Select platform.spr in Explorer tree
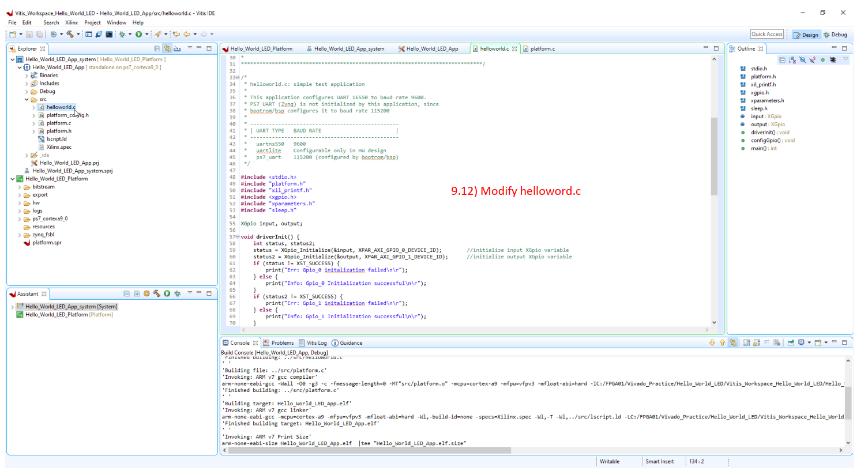This screenshot has height=471, width=868. tap(47, 243)
